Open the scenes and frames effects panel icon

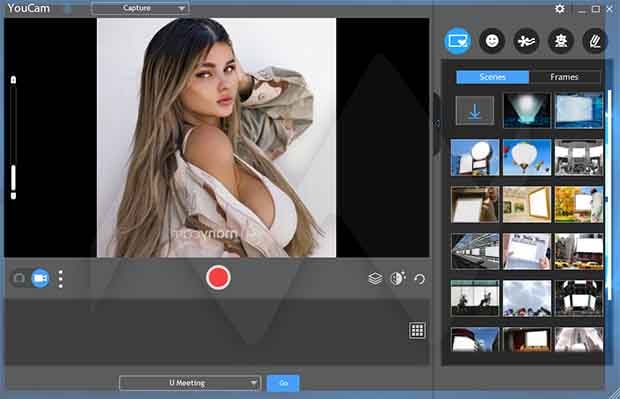click(457, 41)
